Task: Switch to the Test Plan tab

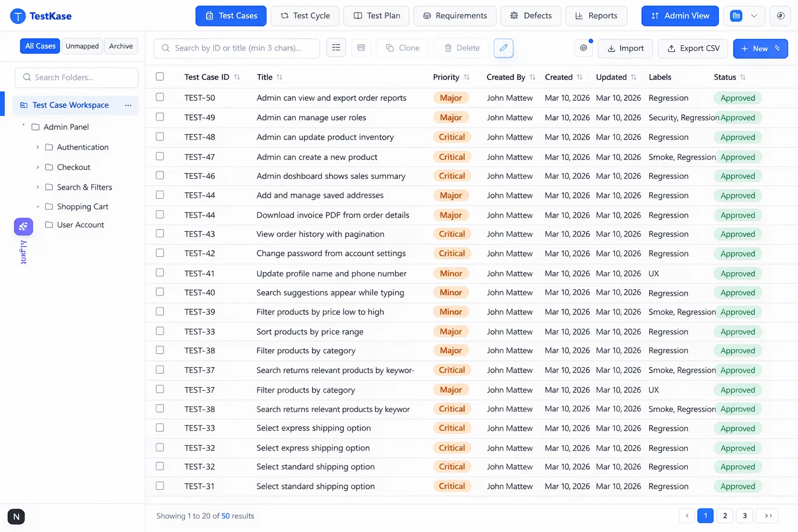Action: pyautogui.click(x=376, y=16)
